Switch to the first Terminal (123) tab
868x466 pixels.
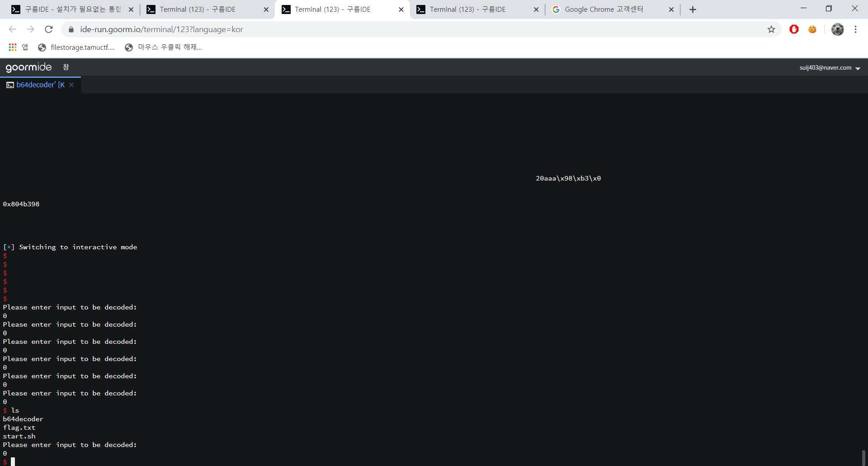tap(207, 10)
